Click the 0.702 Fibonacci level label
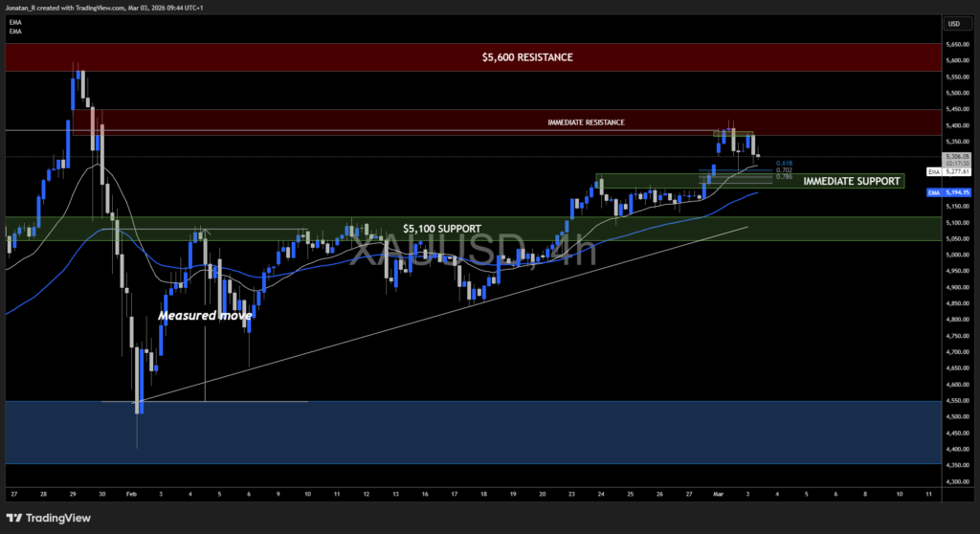980x534 pixels. pos(784,170)
